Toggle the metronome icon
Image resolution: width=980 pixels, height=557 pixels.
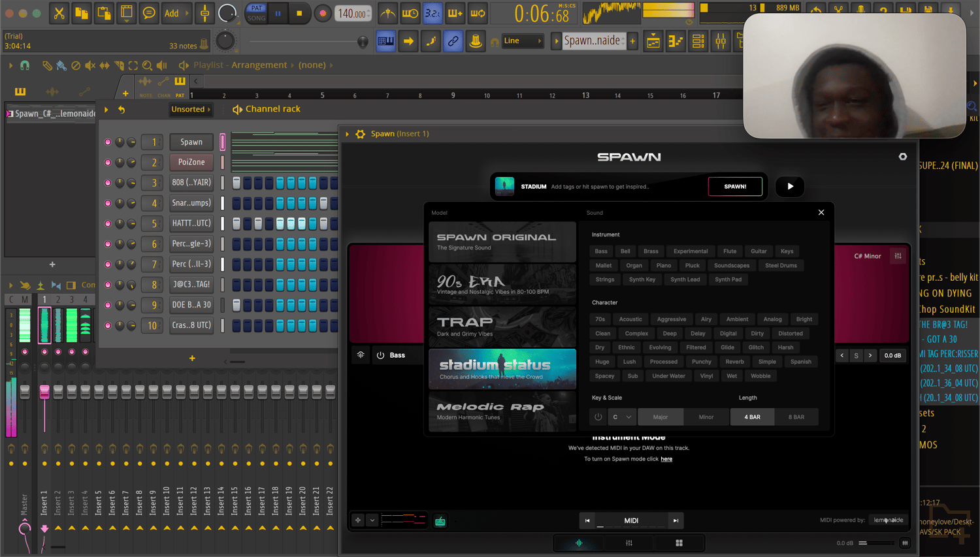click(388, 13)
